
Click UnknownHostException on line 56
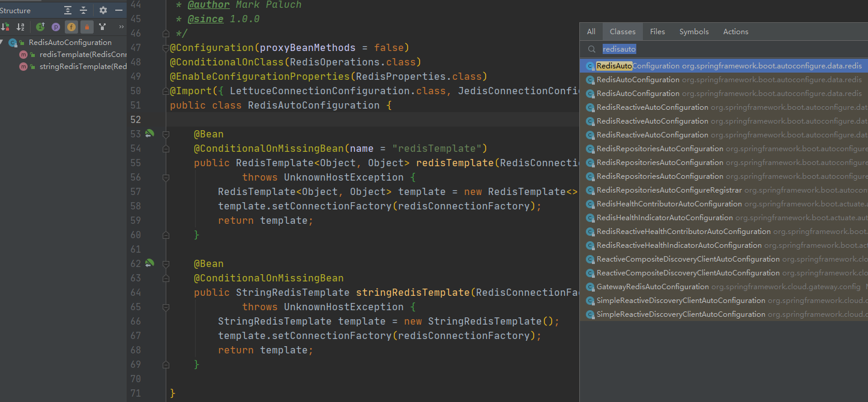click(344, 177)
